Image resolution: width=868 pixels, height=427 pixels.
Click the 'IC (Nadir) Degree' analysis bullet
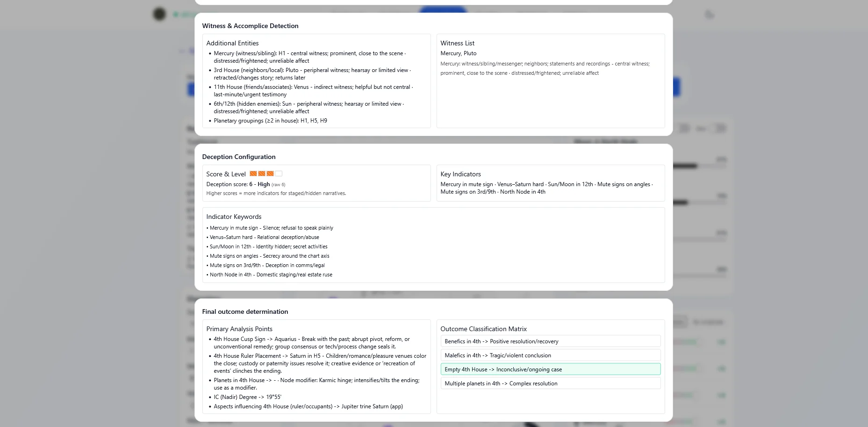(x=247, y=397)
